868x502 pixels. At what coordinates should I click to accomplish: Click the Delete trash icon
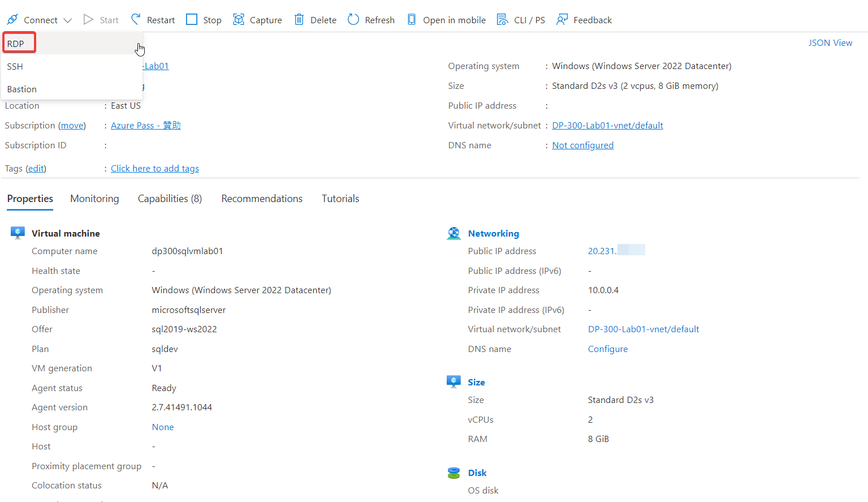[x=299, y=20]
